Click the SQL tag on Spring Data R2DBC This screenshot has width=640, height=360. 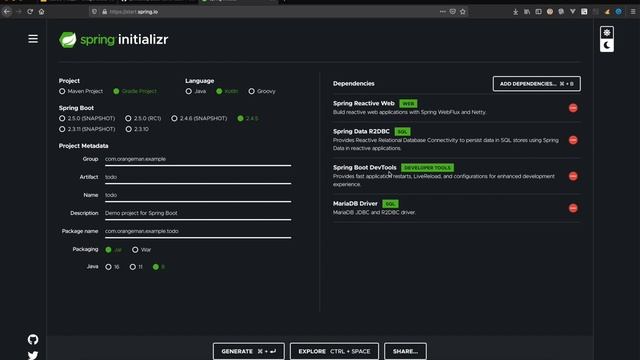pos(402,131)
